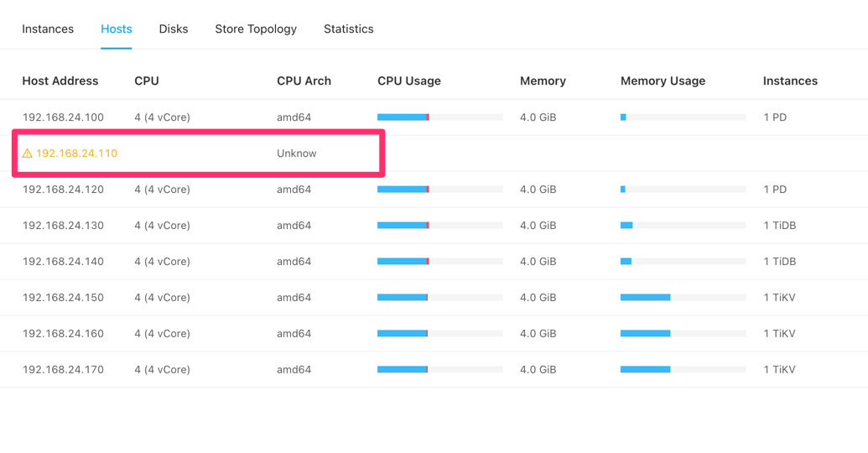The width and height of the screenshot is (868, 453).
Task: Click CPU usage bar for 192.168.24.170
Action: (439, 369)
